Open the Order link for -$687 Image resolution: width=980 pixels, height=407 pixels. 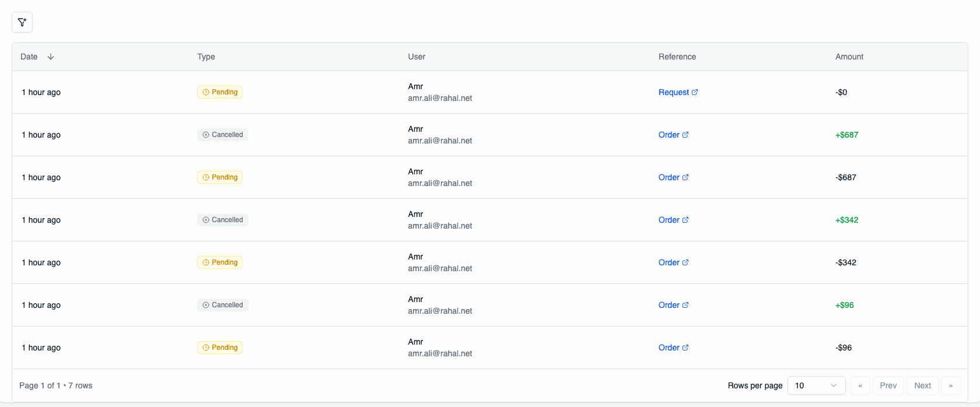click(669, 177)
